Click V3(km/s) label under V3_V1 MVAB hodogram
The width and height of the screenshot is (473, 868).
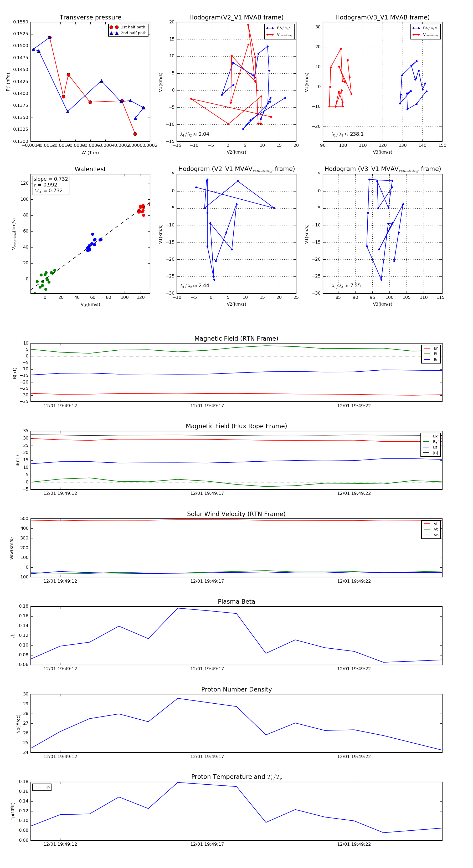[382, 152]
